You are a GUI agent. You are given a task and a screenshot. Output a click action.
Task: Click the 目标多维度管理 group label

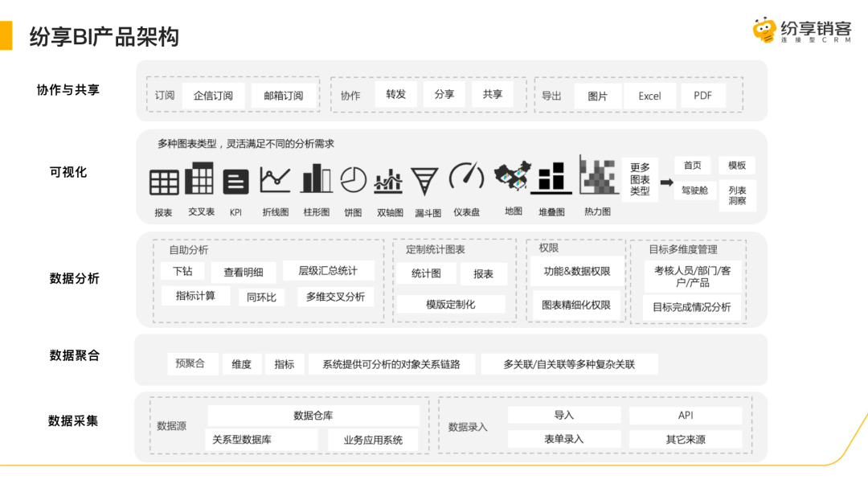click(x=683, y=249)
